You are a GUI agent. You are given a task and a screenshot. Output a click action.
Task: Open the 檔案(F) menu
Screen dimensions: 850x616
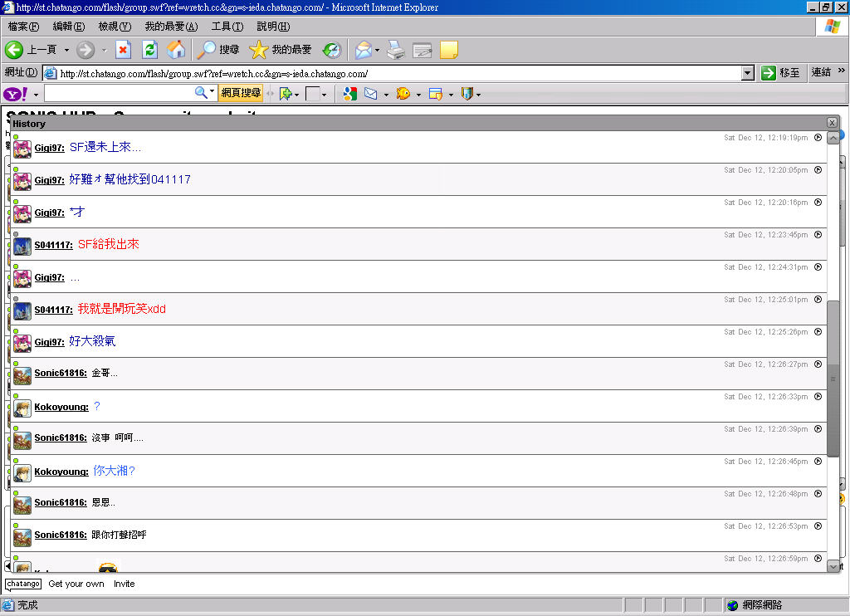pos(23,27)
